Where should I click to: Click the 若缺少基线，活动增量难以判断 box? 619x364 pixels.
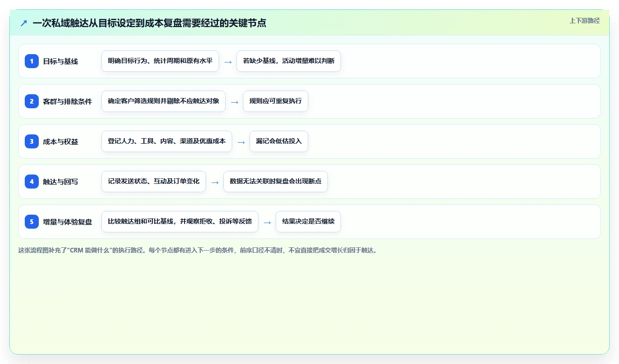[x=289, y=61]
